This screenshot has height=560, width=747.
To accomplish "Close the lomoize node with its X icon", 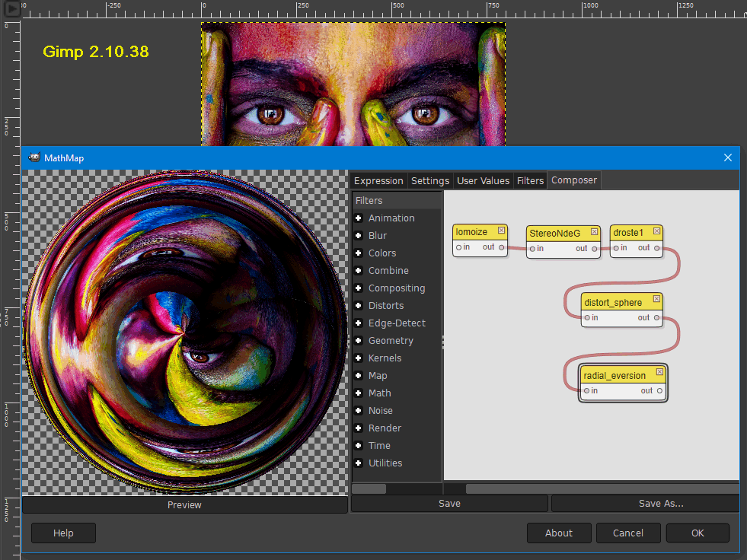I will click(502, 231).
